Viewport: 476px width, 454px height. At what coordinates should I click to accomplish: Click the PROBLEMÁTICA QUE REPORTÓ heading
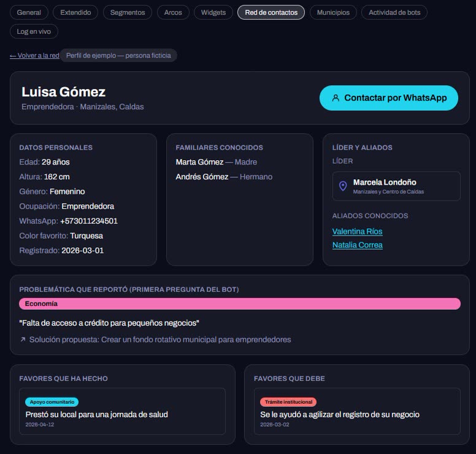coord(129,290)
